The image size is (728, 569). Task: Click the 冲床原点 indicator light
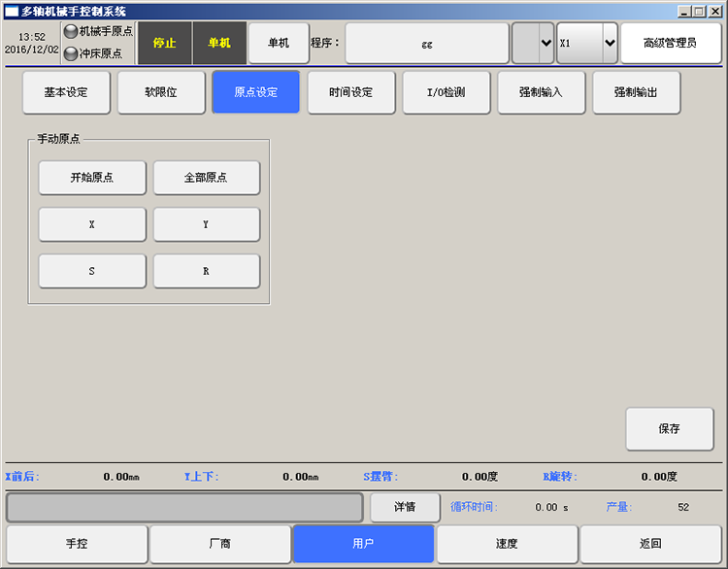70,53
